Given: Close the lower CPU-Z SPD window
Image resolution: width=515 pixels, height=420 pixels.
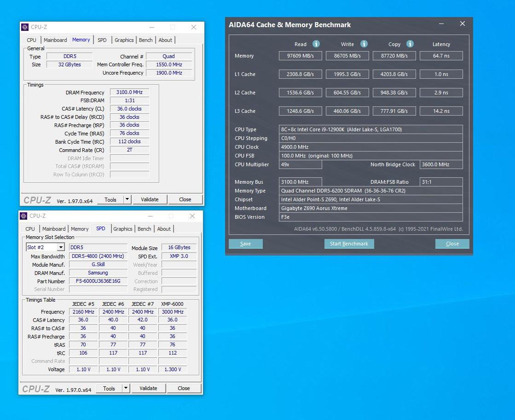Looking at the screenshot, I should 192,216.
